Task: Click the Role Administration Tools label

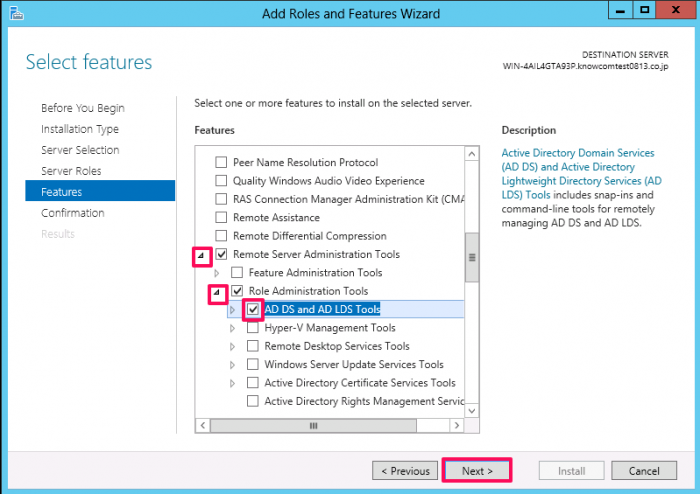Action: (x=308, y=291)
